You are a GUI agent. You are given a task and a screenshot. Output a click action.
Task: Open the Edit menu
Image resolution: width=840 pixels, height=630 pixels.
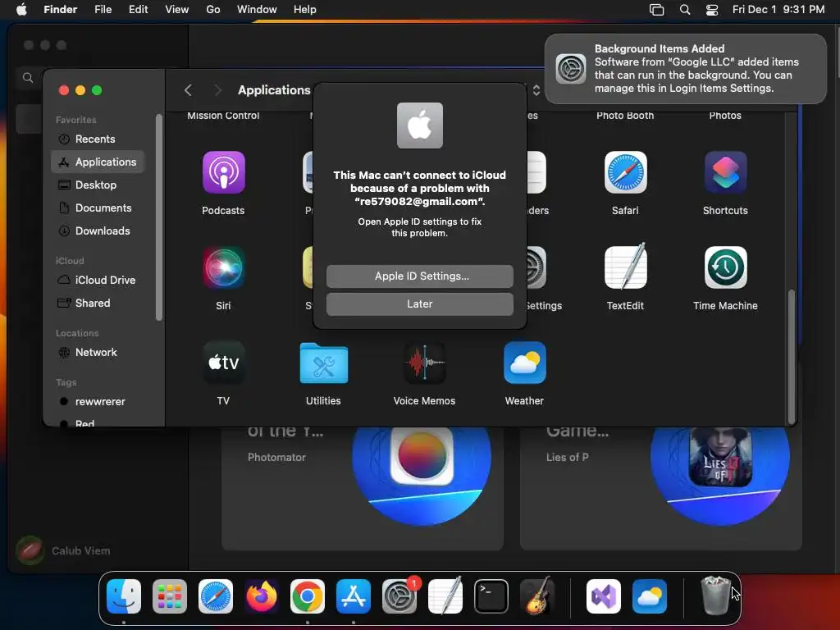[138, 10]
